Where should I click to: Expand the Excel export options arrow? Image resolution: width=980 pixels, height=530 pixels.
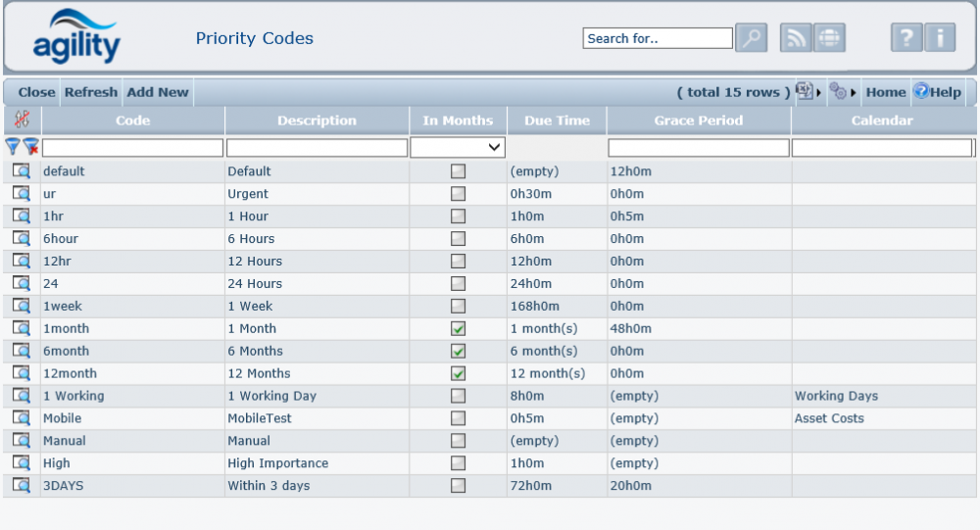(818, 92)
